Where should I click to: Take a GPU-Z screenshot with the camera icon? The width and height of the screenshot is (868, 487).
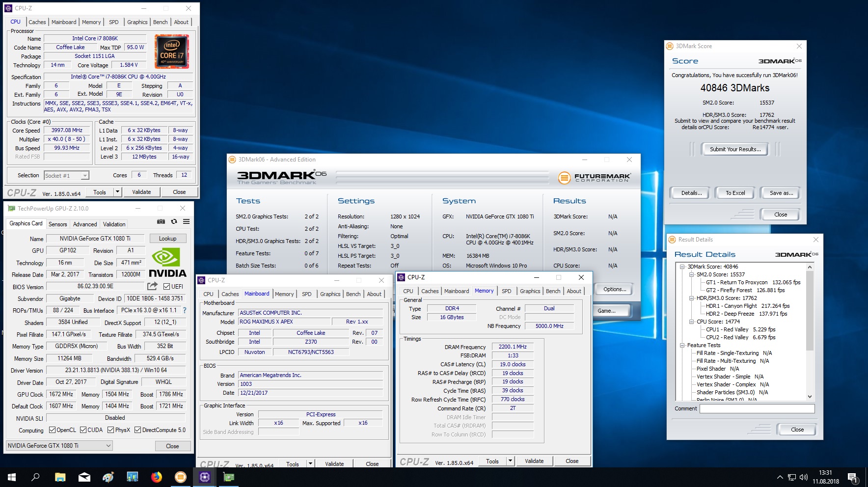161,222
